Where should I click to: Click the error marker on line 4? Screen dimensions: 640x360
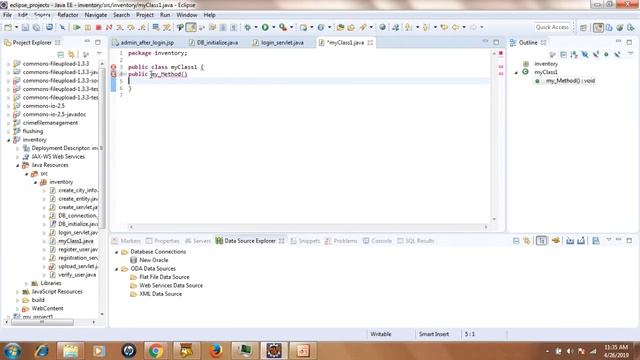coord(113,74)
